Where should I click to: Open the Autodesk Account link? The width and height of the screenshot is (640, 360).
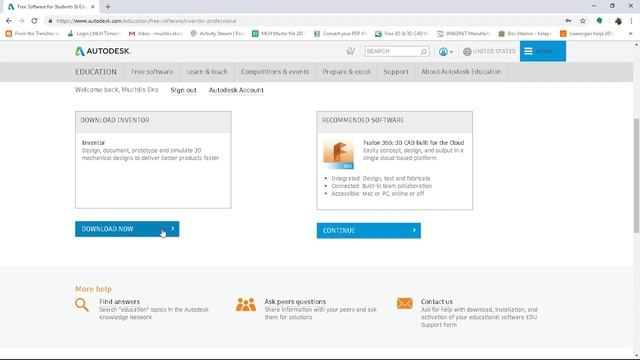coord(236,90)
